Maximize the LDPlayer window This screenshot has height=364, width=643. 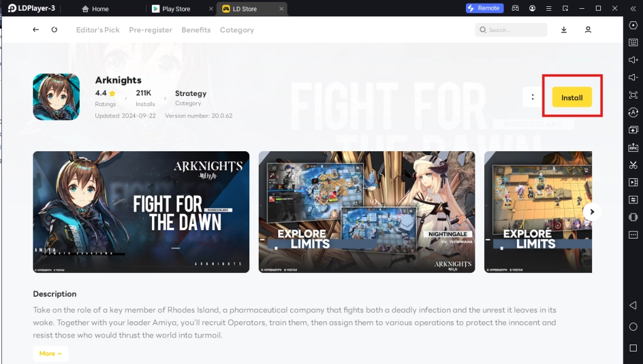click(x=598, y=8)
